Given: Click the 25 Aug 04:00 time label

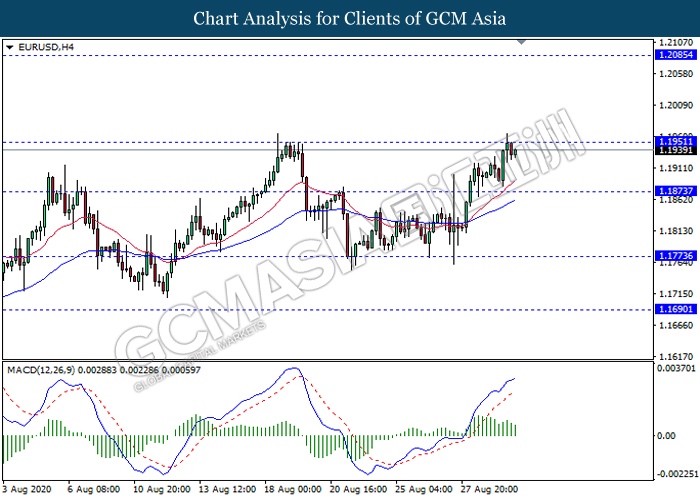Looking at the screenshot, I should point(424,490).
